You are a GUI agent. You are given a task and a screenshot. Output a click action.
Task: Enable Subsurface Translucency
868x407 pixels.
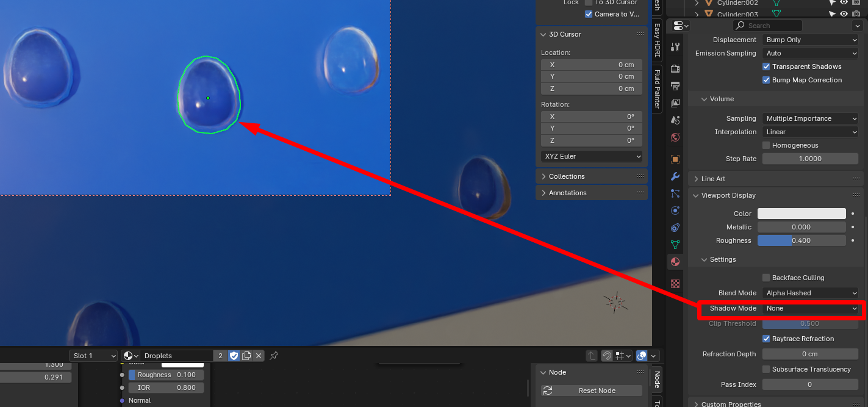click(x=766, y=369)
